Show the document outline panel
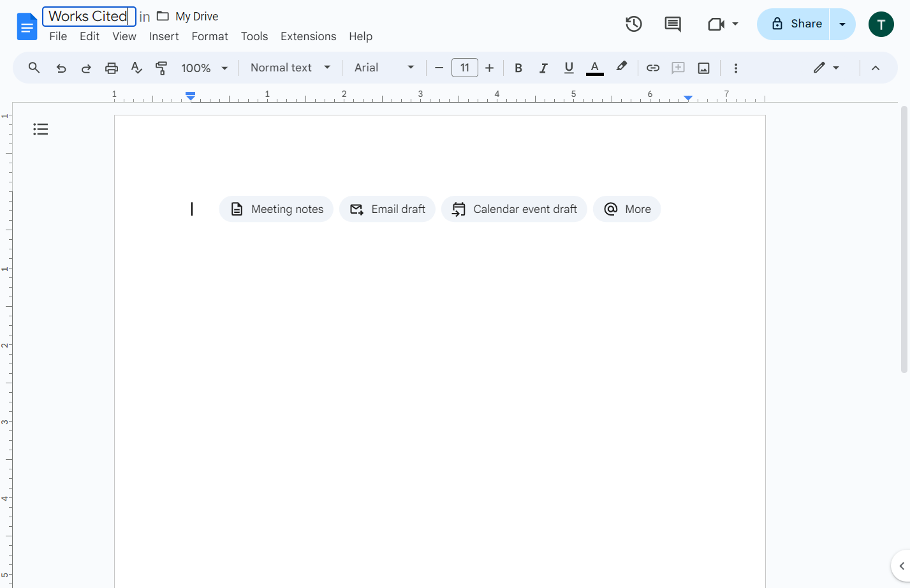 [41, 129]
